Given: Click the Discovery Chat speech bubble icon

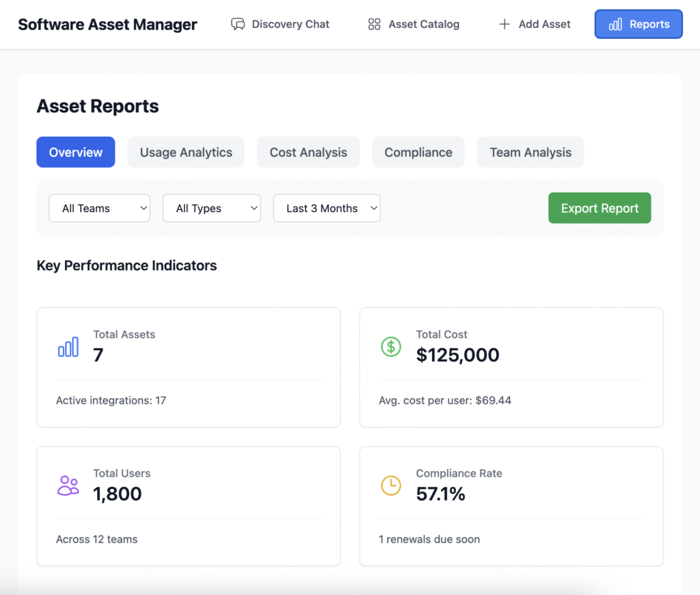Looking at the screenshot, I should click(x=237, y=24).
